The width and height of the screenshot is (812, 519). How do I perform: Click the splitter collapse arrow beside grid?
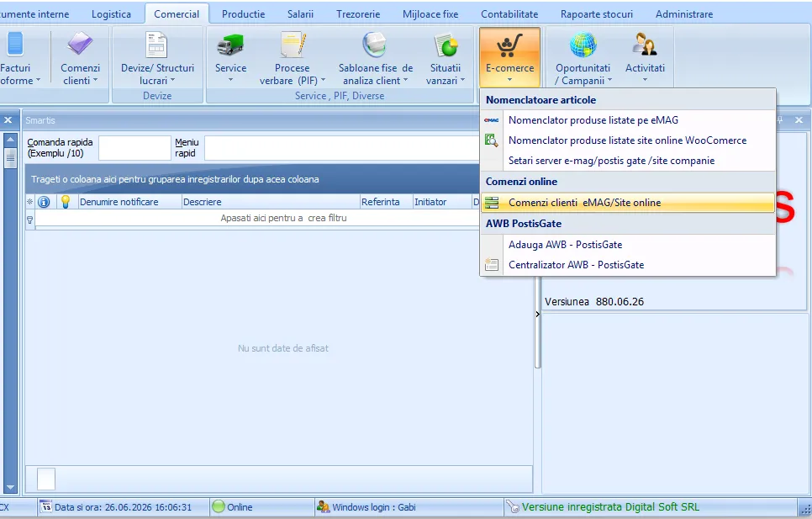point(537,314)
